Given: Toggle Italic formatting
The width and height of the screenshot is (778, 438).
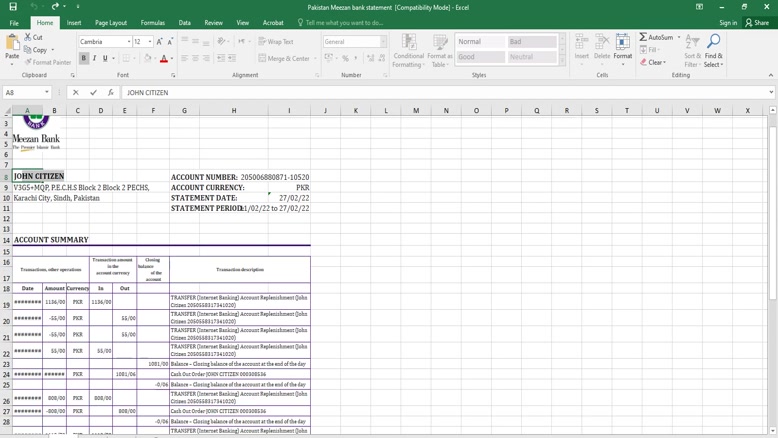Looking at the screenshot, I should tap(95, 59).
